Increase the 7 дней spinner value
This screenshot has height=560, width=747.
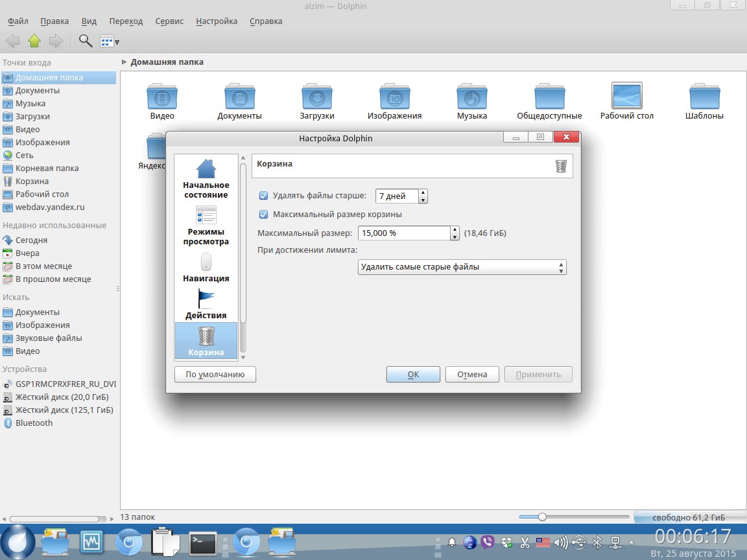click(x=423, y=192)
